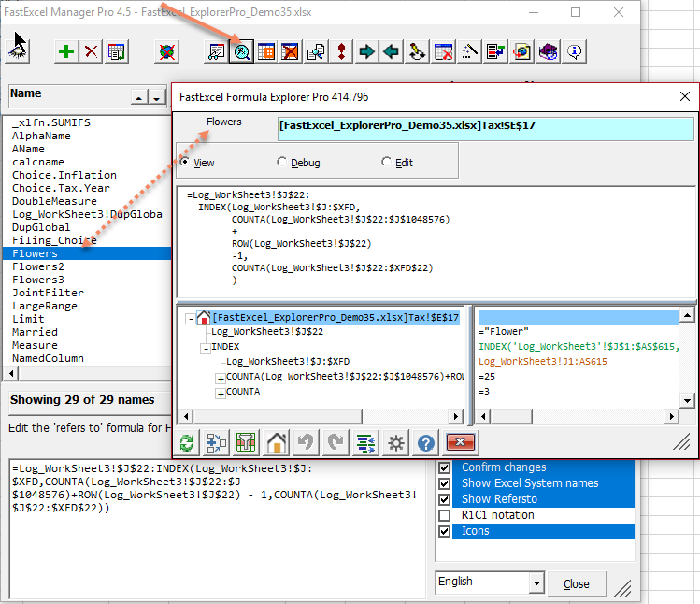Image resolution: width=700 pixels, height=604 pixels.
Task: Collapse the root Tax!$E$17 tree node
Action: [191, 319]
